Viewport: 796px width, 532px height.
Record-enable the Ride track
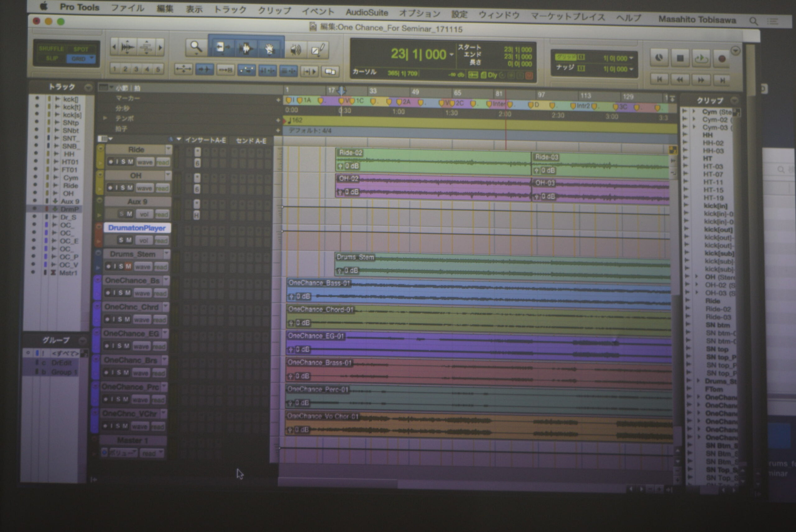pos(111,162)
